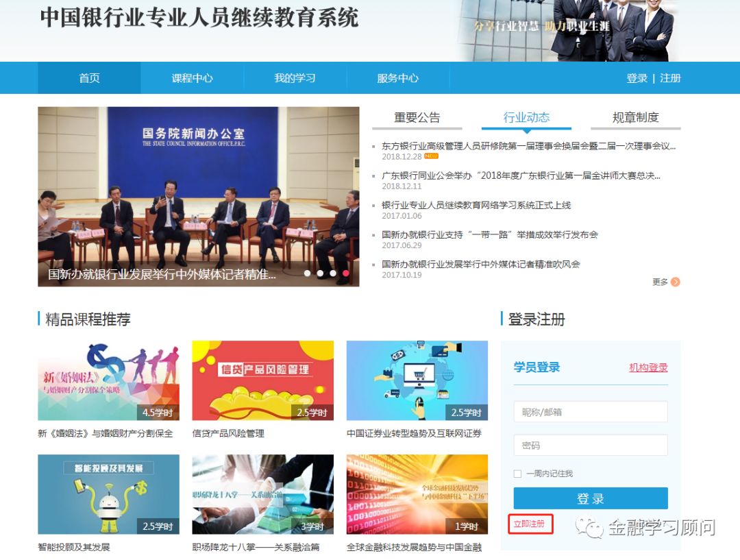Click the 机构登录 link
Screen dimensions: 740x560
(x=648, y=368)
